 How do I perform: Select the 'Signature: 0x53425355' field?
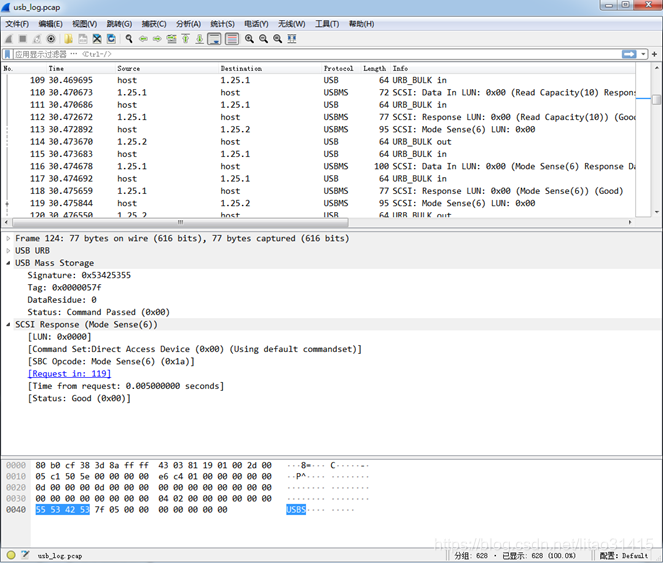tap(79, 275)
